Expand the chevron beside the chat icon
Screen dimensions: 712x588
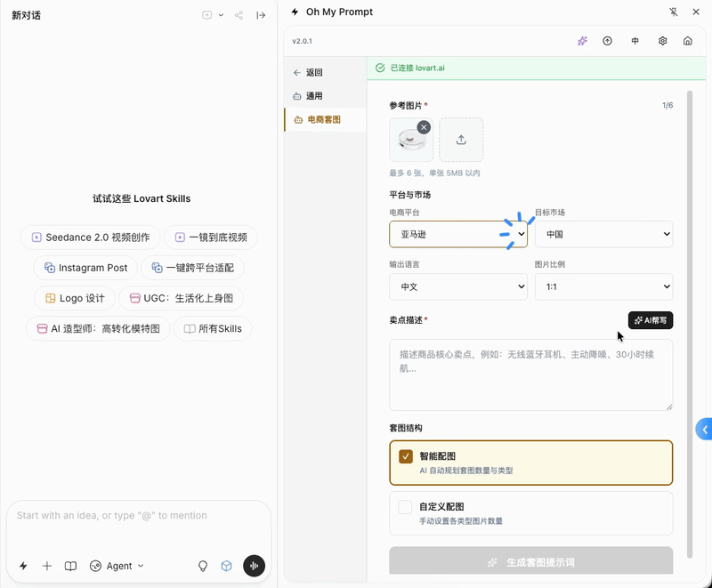tap(221, 15)
